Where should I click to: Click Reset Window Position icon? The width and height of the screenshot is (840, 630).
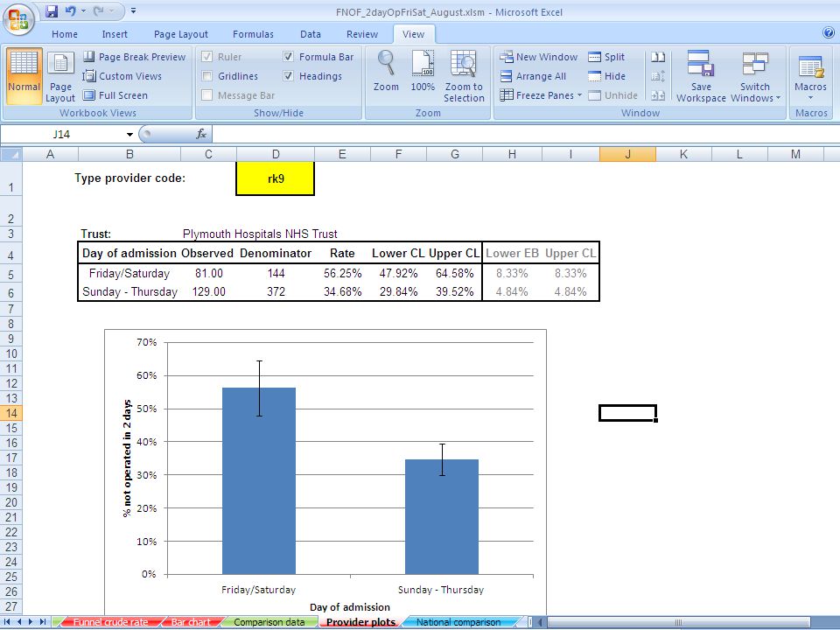click(x=658, y=95)
